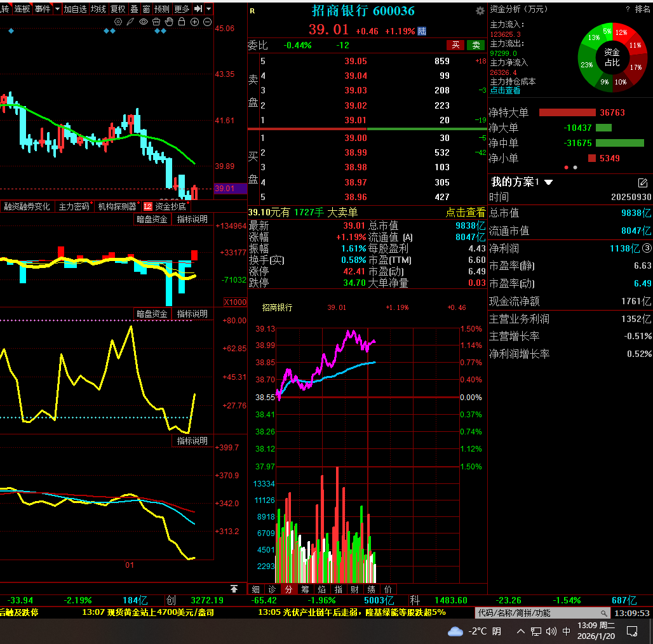Show hidden system tray icons chevron
This screenshot has width=653, height=644.
(x=521, y=631)
